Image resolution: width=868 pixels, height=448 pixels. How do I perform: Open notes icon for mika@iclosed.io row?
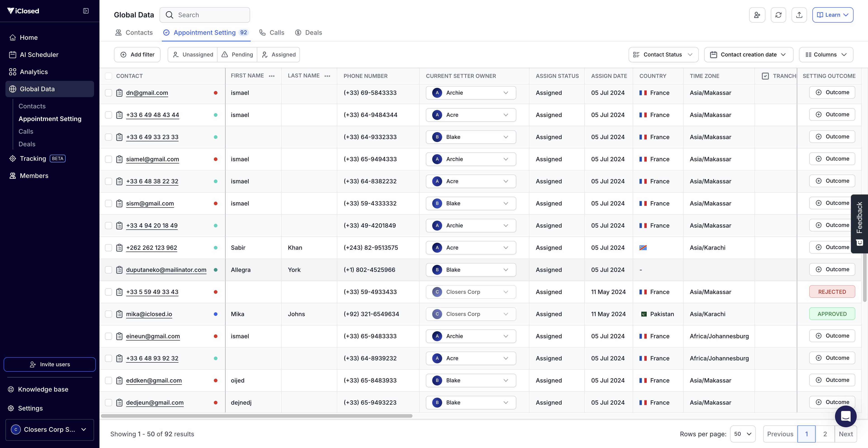coord(119,314)
